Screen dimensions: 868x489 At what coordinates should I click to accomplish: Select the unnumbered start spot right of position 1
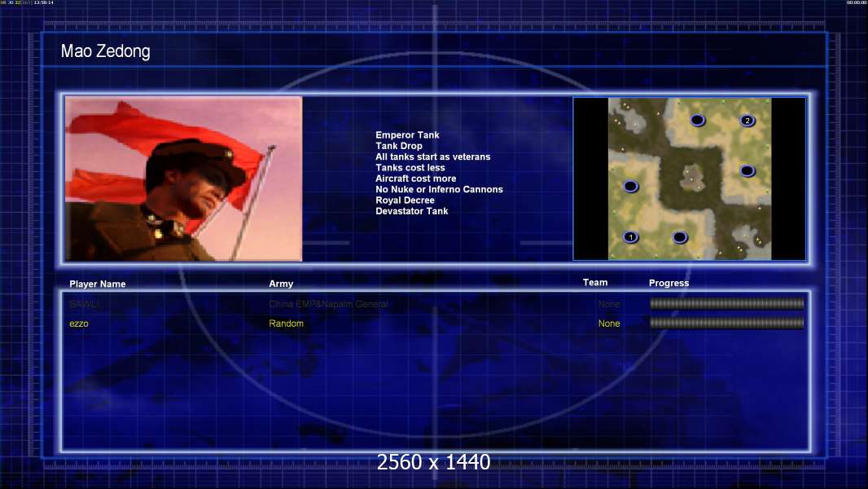(x=680, y=238)
